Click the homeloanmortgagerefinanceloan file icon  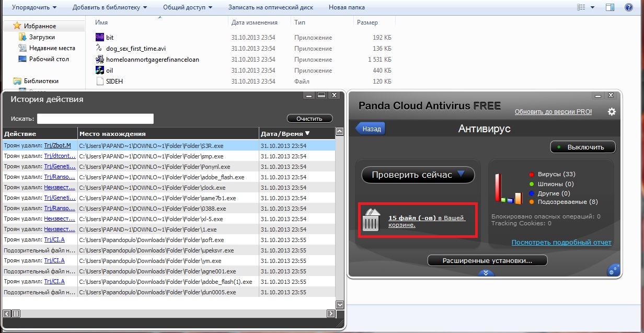click(100, 60)
